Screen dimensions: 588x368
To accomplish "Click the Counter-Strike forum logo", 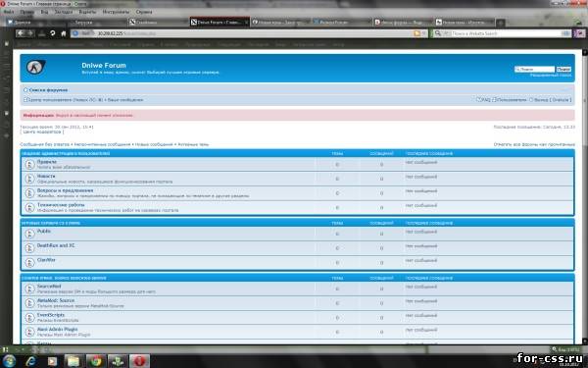I will (x=36, y=67).
